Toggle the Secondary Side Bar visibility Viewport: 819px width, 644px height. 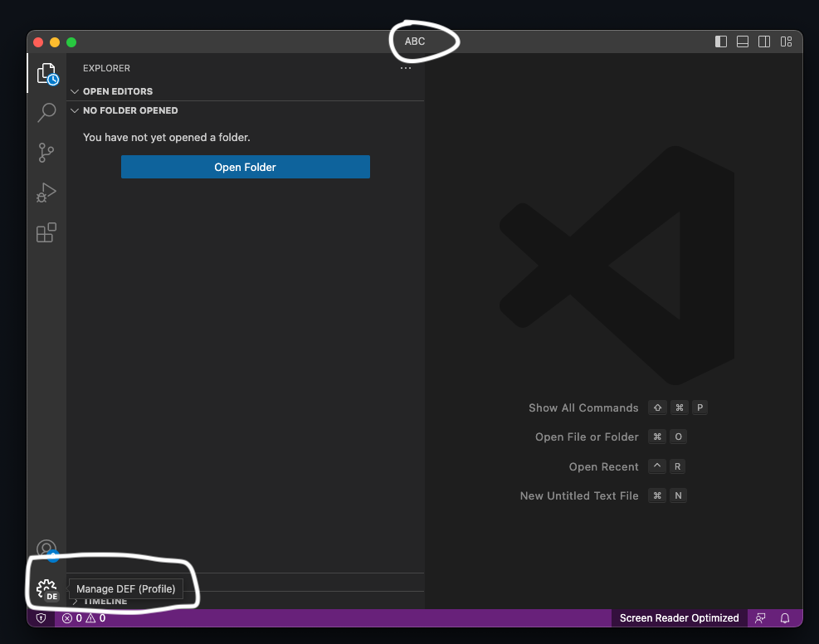click(763, 41)
